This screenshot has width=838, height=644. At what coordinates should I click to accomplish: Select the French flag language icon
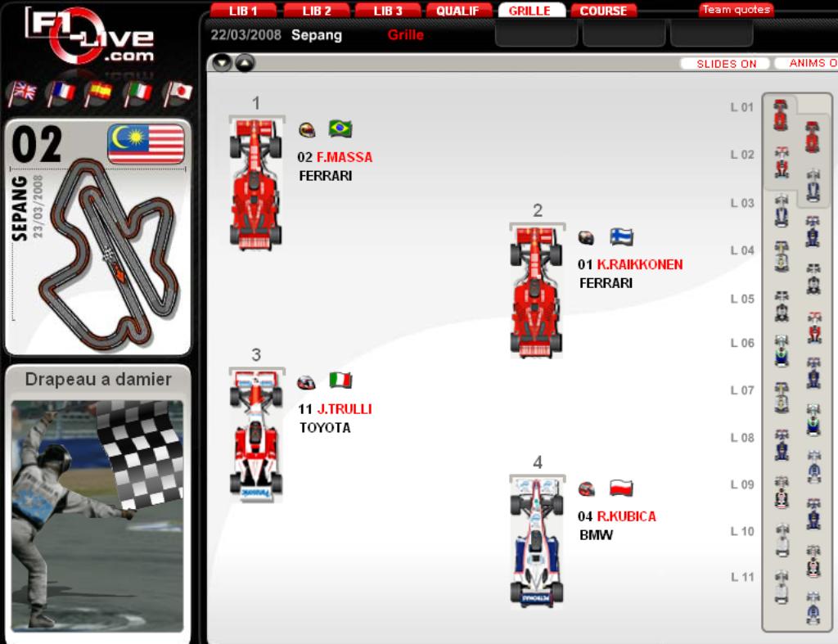61,93
